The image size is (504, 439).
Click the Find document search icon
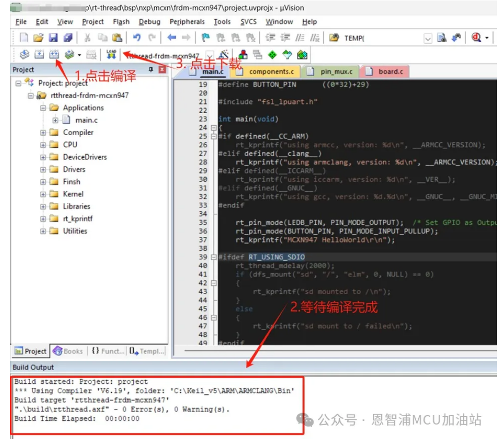point(442,38)
